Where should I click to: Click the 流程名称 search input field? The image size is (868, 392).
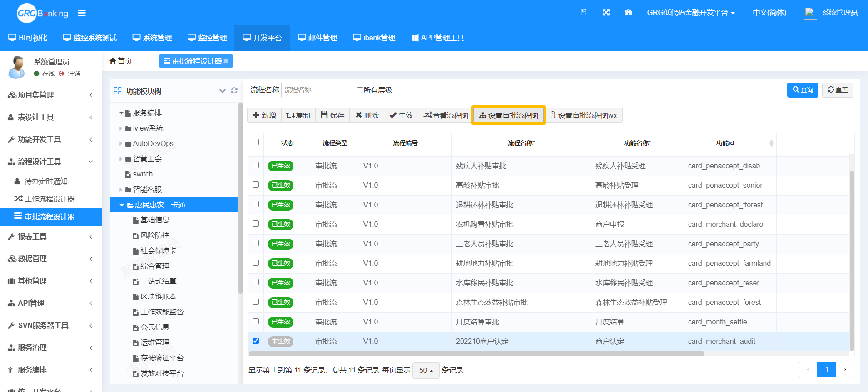[317, 90]
